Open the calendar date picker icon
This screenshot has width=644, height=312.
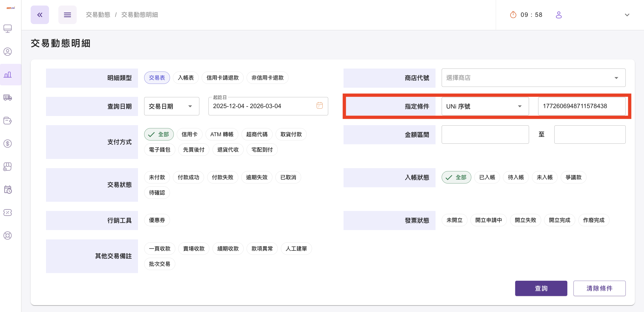[319, 106]
